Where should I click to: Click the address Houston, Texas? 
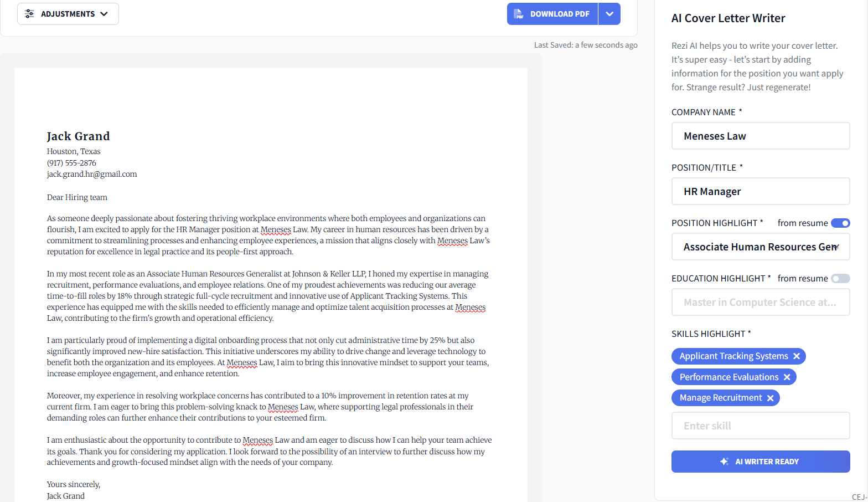(x=74, y=151)
